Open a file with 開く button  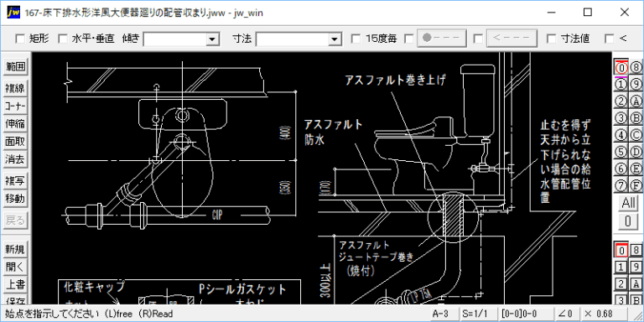click(15, 267)
